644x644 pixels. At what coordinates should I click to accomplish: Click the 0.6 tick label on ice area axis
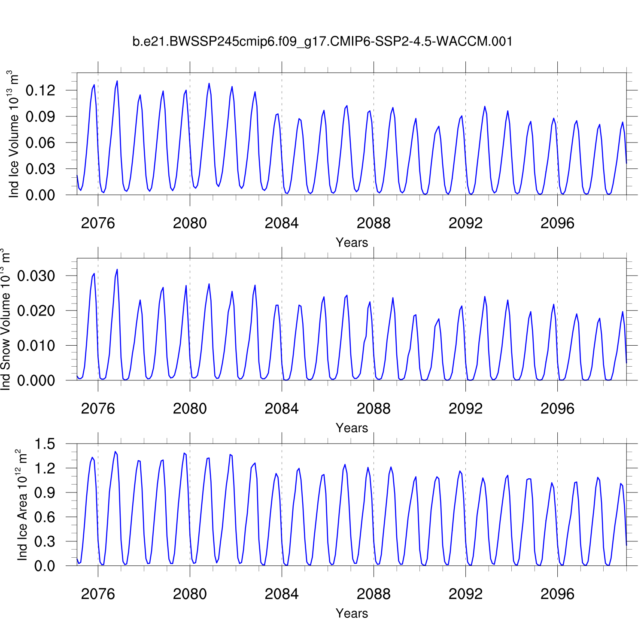coord(45,517)
